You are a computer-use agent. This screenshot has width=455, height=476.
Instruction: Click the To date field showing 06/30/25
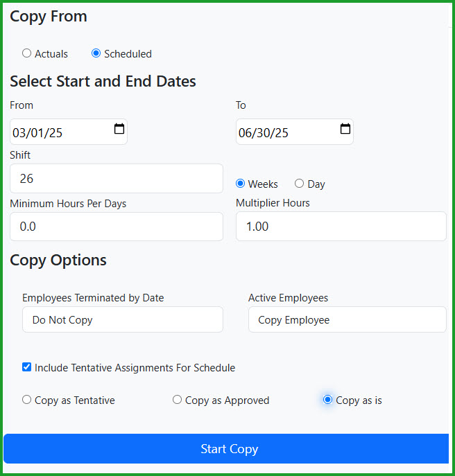[x=295, y=132]
